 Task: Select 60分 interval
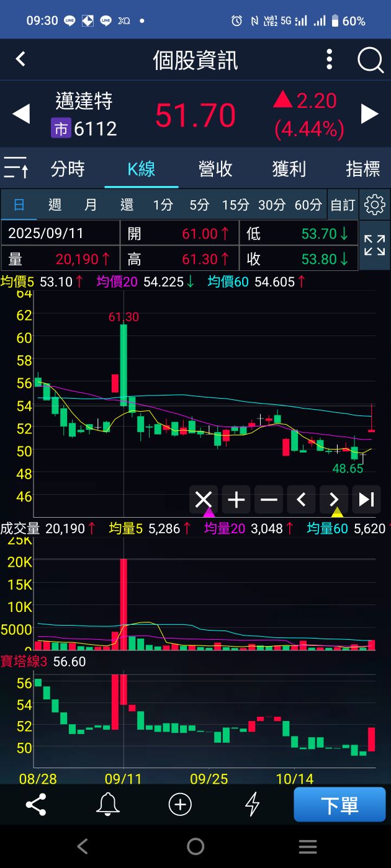point(308,205)
